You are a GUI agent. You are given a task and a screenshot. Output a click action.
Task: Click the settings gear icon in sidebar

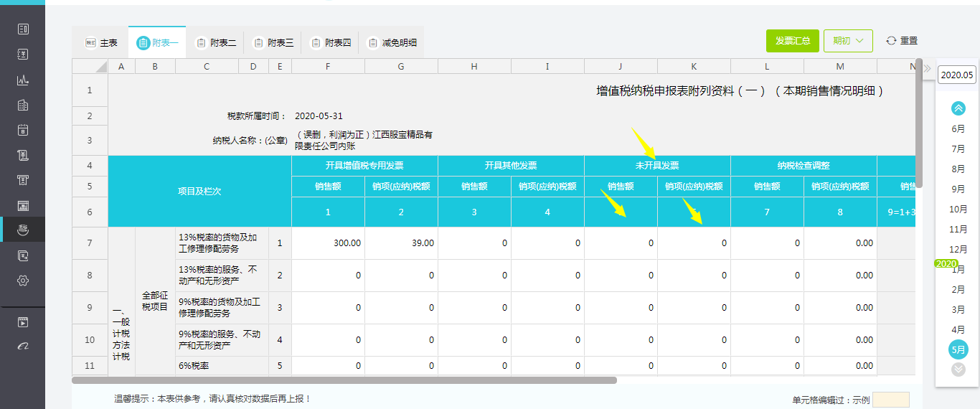22,281
